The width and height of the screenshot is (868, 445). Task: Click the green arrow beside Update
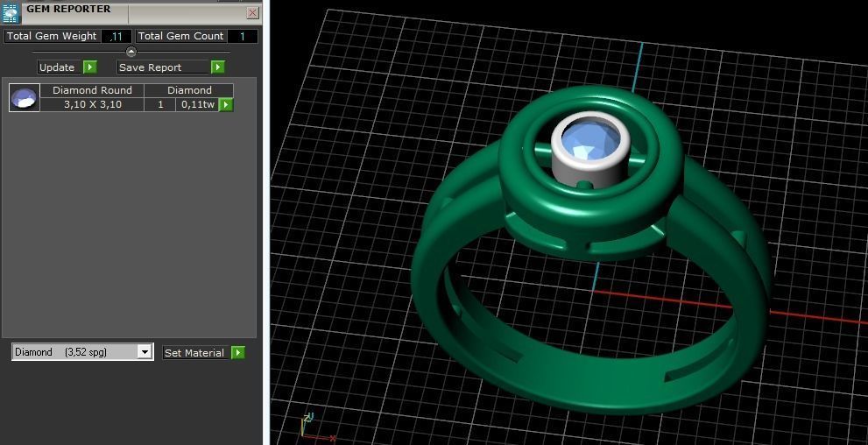click(89, 67)
